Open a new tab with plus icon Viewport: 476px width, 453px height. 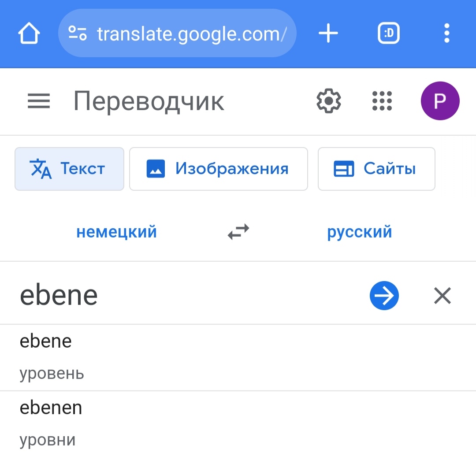click(x=328, y=33)
